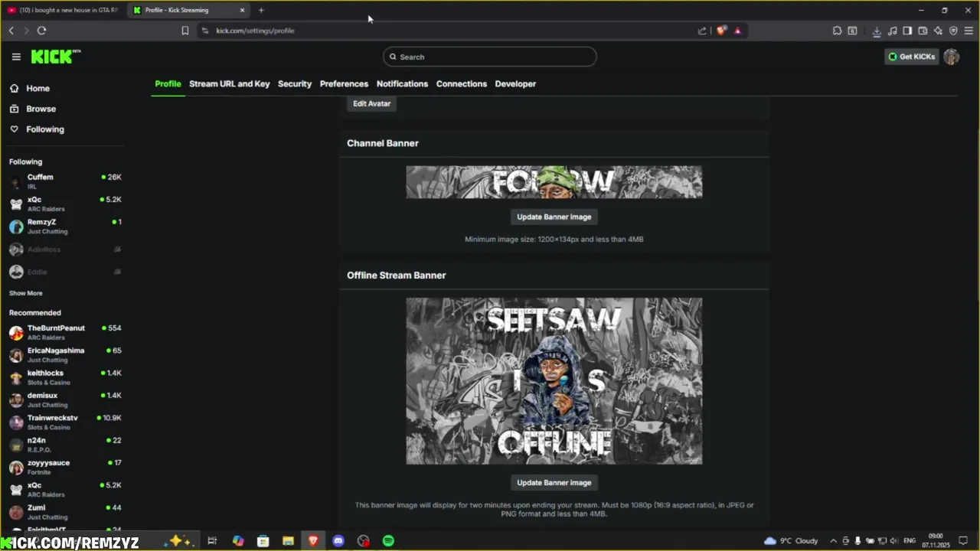
Task: Show hidden system tray icons
Action: click(833, 541)
